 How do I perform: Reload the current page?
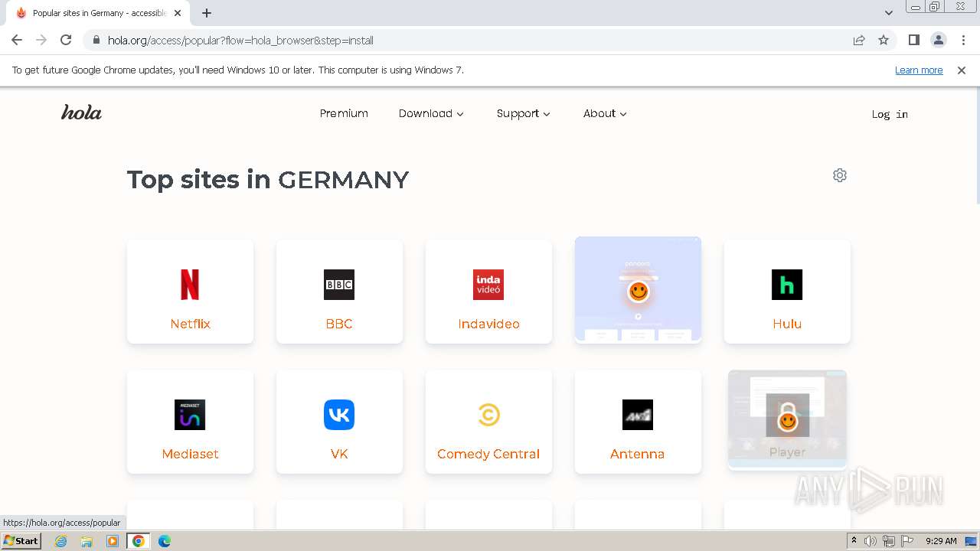click(x=66, y=40)
